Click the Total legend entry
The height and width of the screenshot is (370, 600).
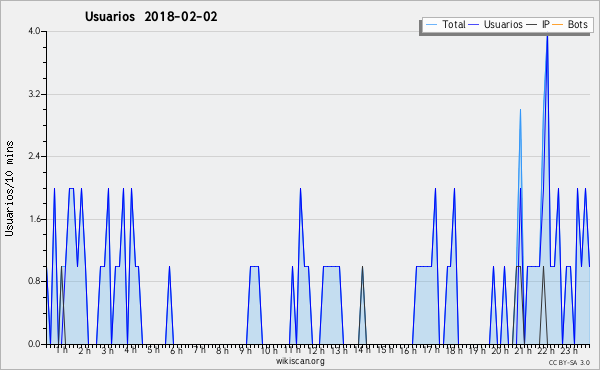coord(445,24)
